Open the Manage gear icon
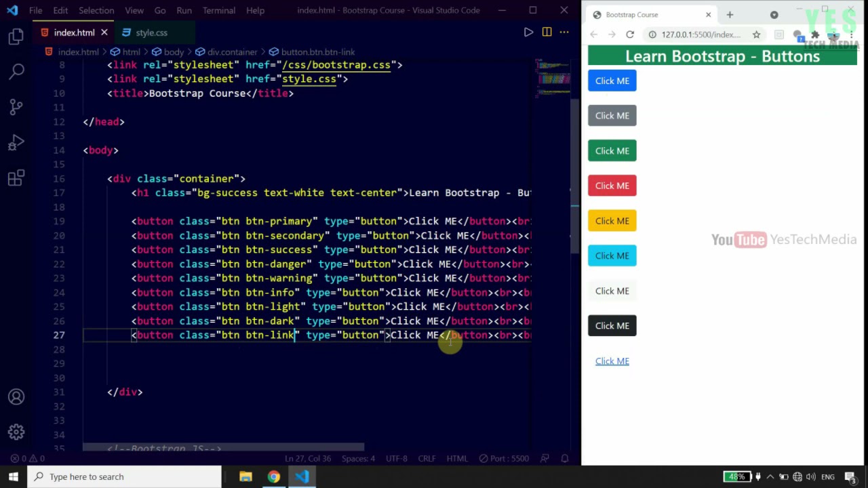The height and width of the screenshot is (488, 868). (x=16, y=432)
